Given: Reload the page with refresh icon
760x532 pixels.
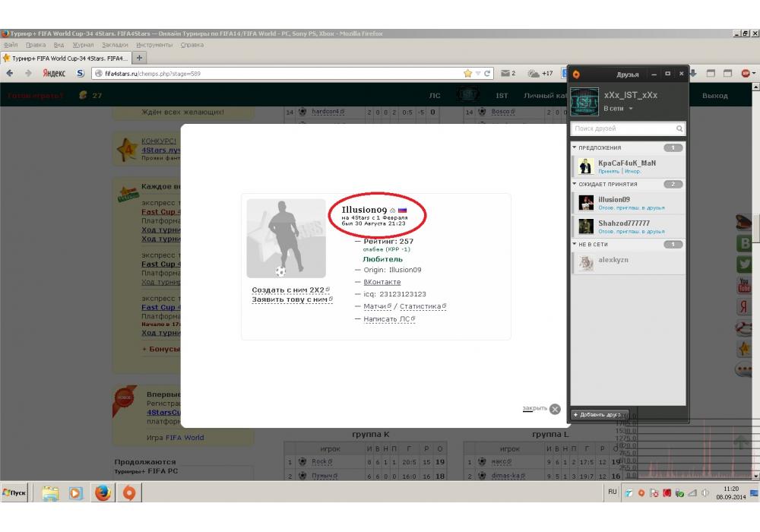Looking at the screenshot, I should 487,73.
